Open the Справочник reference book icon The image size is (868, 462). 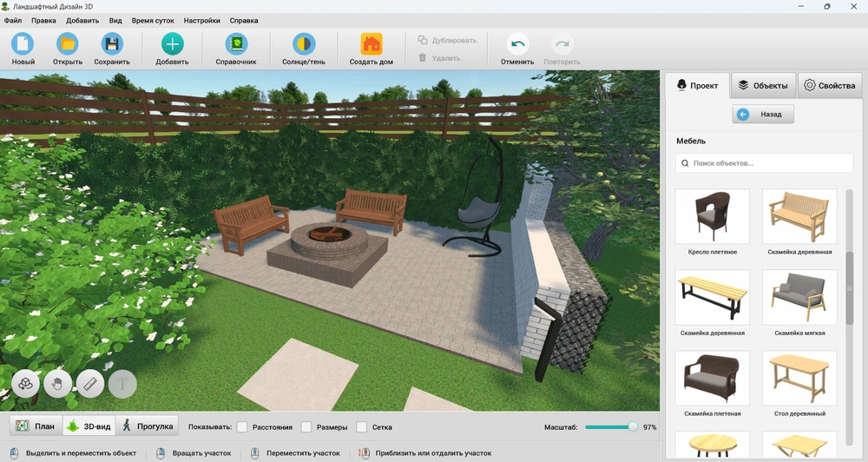[236, 44]
